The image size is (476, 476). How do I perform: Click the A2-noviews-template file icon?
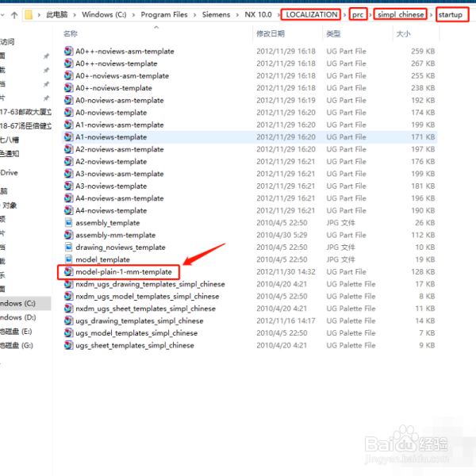point(68,162)
